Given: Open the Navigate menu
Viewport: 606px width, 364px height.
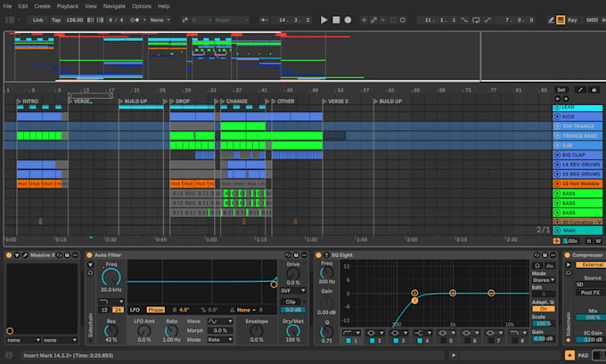Looking at the screenshot, I should [x=114, y=6].
